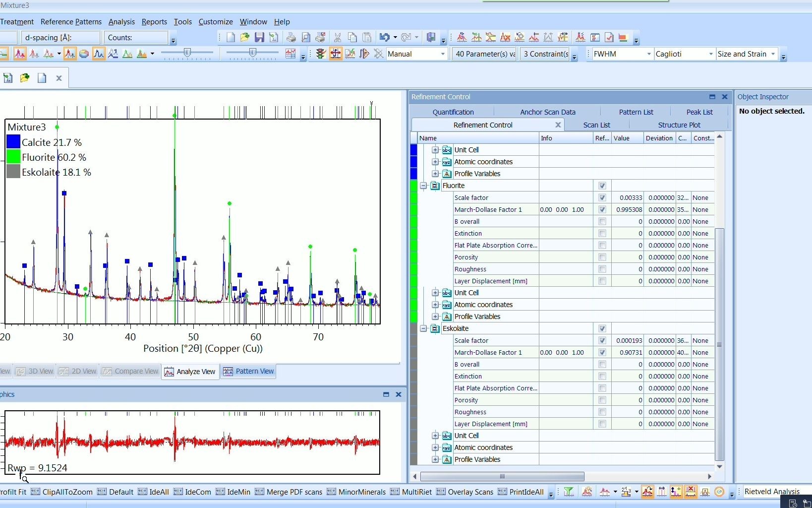Screen dimensions: 812x508
Task: Click the report checkmark document icon
Action: pyautogui.click(x=609, y=37)
